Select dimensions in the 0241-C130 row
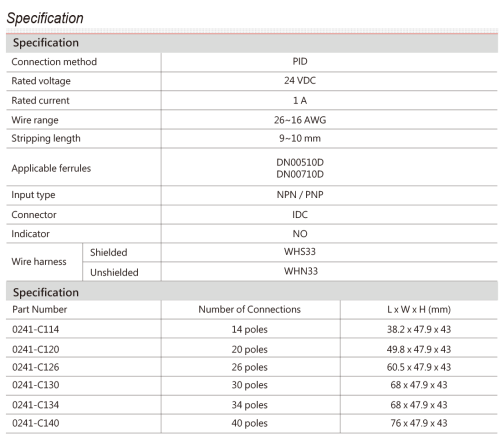Screen dimensions: 500x446 click(x=419, y=385)
